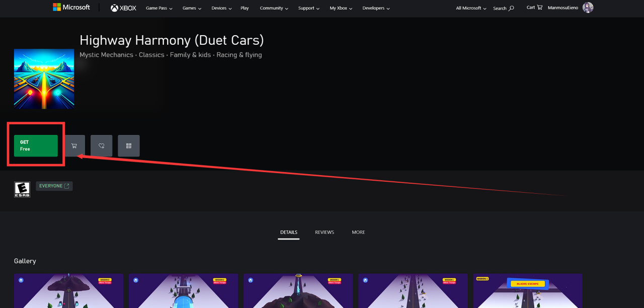
Task: Add game to wishlist heart icon
Action: point(101,146)
